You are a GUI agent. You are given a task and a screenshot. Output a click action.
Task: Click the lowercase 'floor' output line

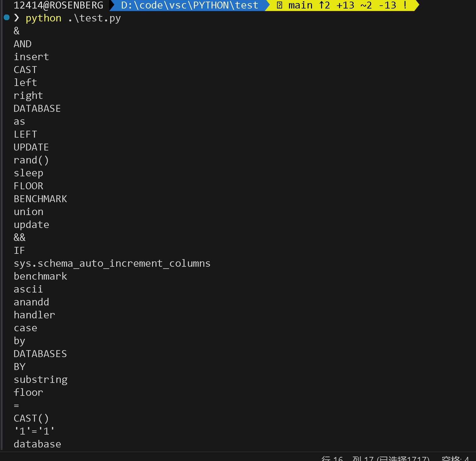(x=29, y=392)
